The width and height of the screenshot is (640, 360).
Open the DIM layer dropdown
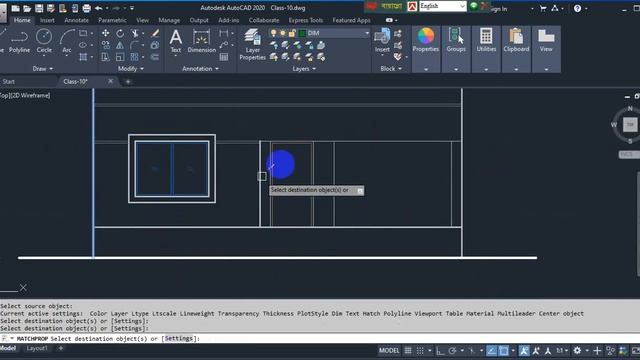click(367, 33)
